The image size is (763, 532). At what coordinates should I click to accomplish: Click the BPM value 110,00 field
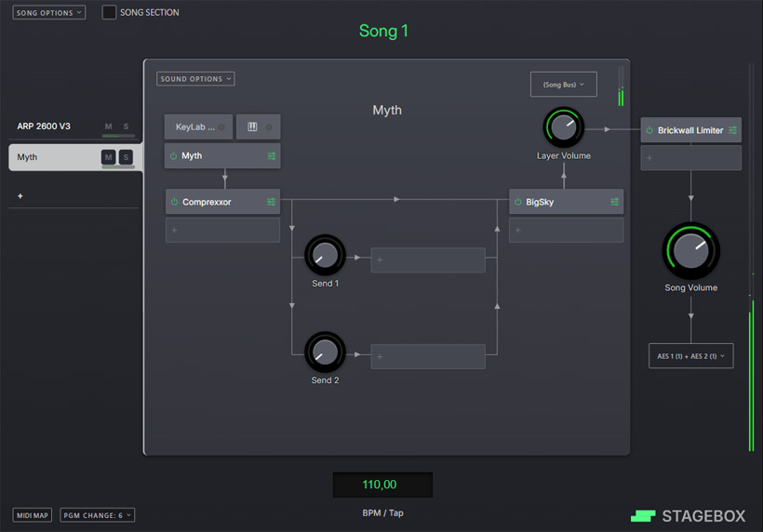point(383,485)
